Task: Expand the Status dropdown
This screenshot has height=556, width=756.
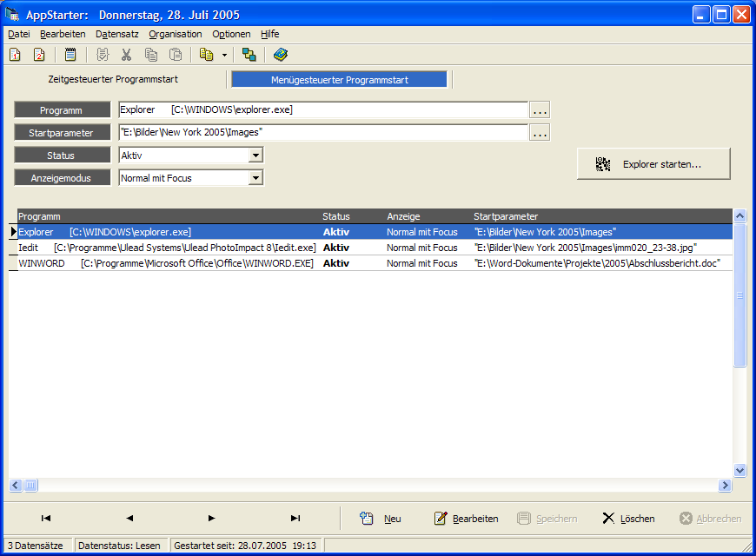Action: (255, 156)
